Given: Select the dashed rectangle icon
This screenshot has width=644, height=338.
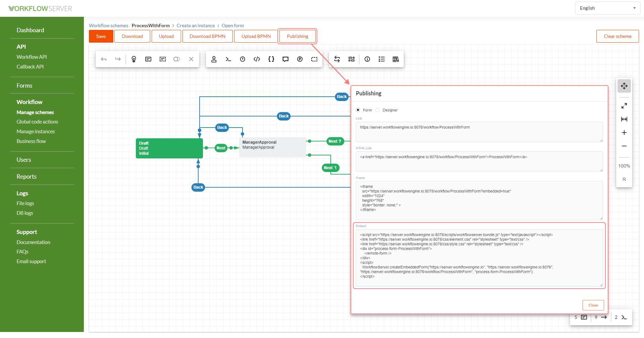Looking at the screenshot, I should pyautogui.click(x=314, y=59).
